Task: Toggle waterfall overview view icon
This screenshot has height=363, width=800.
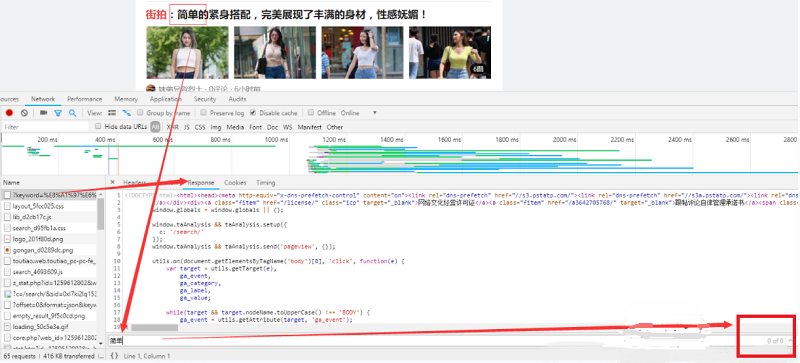Action: point(126,113)
